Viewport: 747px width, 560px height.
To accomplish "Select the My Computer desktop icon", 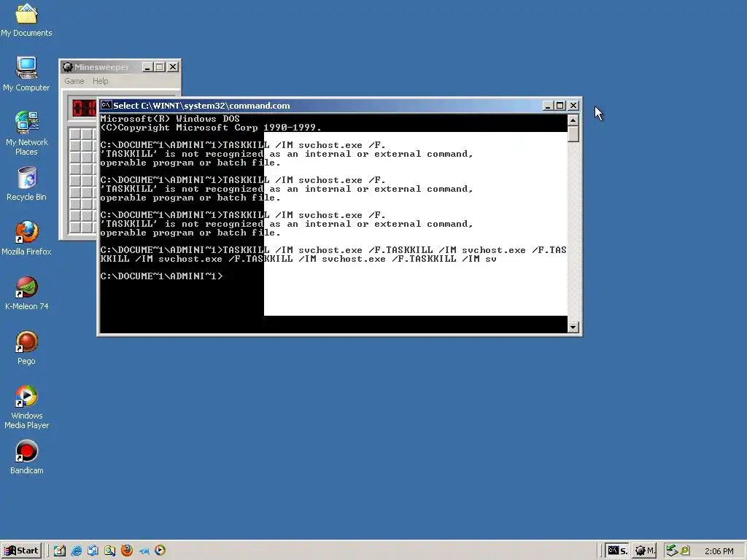I will click(26, 74).
